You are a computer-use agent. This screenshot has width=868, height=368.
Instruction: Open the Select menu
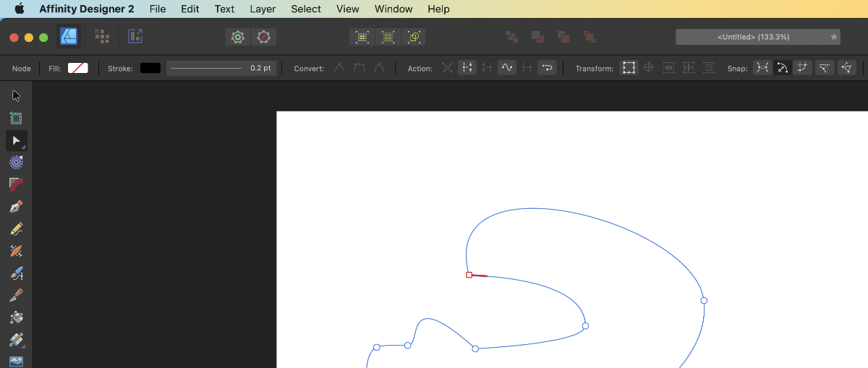[x=306, y=9]
